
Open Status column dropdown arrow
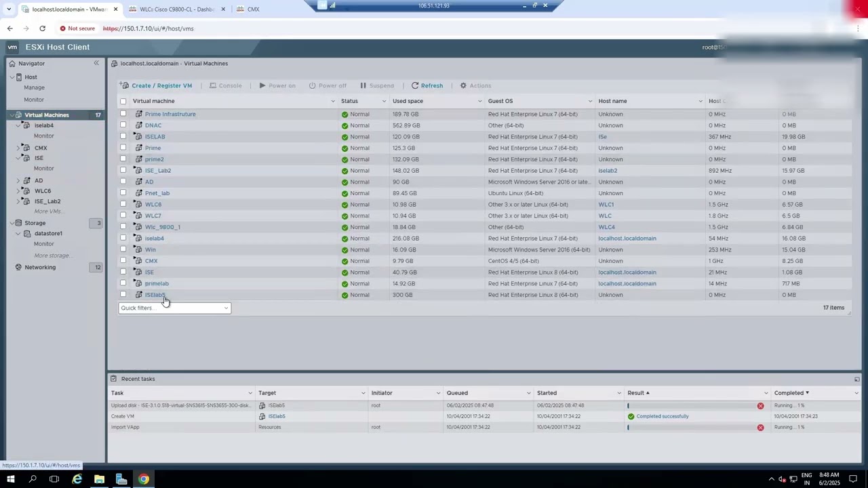tap(384, 101)
